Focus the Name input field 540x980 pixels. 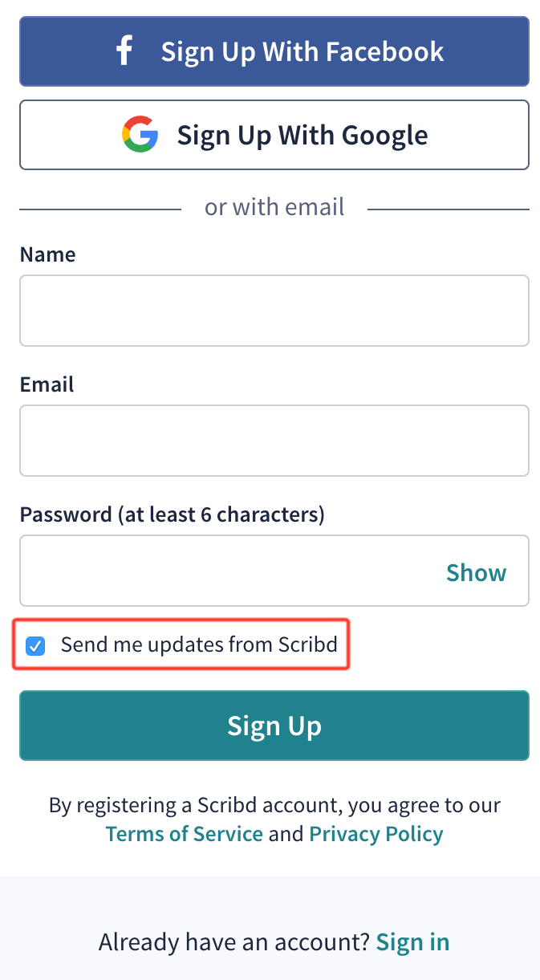274,311
